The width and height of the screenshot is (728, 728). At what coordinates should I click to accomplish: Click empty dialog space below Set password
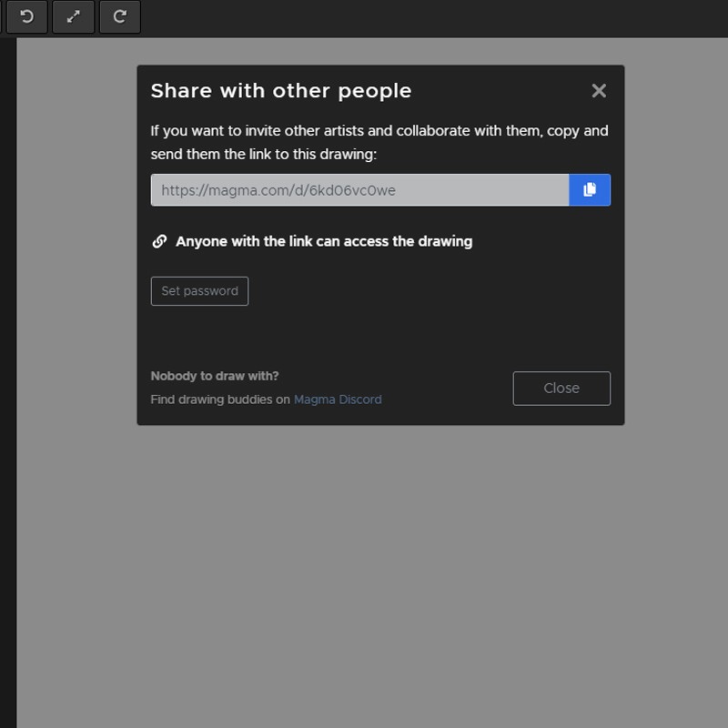point(364,337)
